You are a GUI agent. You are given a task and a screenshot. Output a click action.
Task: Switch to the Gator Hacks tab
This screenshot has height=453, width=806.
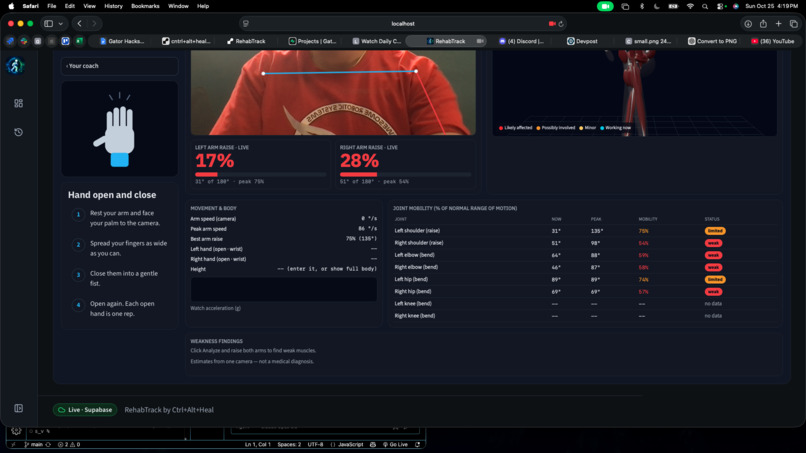pos(122,41)
